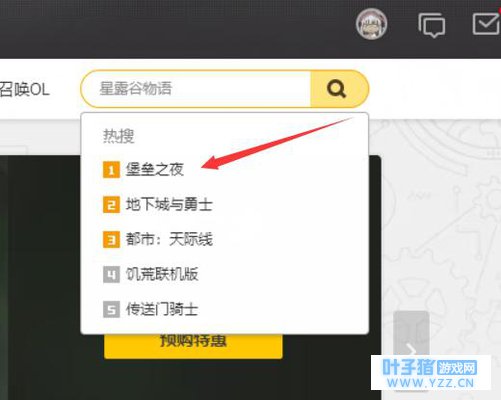Open the user avatar profile picture
Viewport: 501px width, 400px height.
tap(371, 24)
